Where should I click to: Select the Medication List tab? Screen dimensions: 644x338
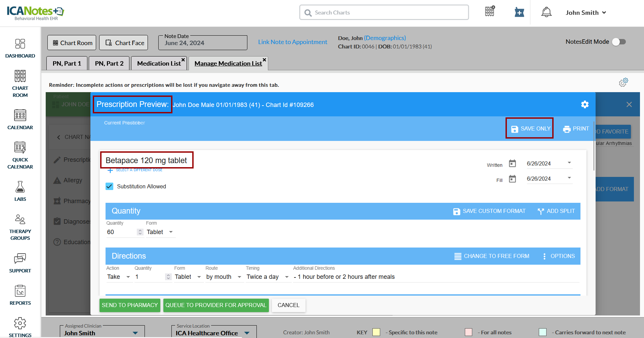coord(159,63)
